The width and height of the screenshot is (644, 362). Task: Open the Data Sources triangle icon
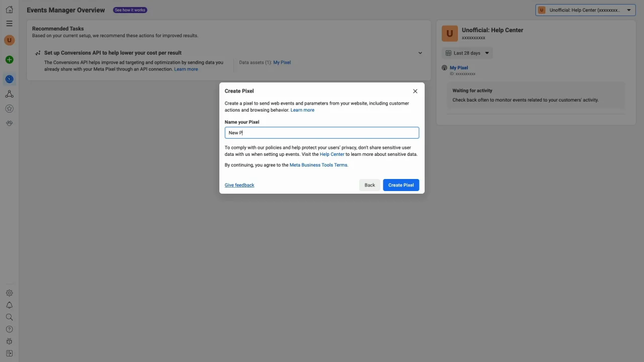click(9, 94)
